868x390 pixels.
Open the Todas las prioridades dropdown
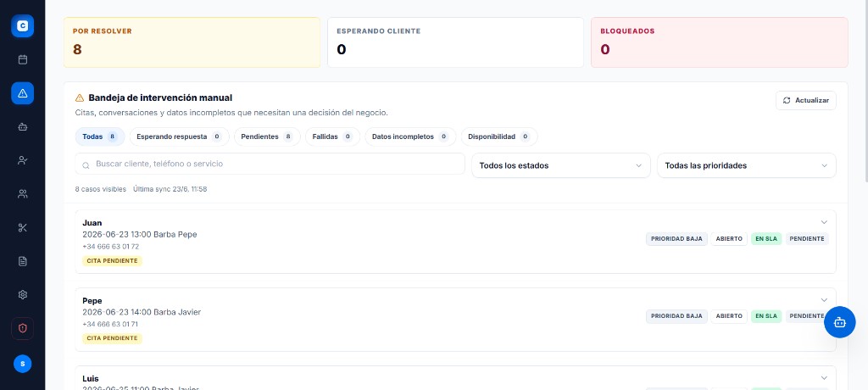pos(746,165)
